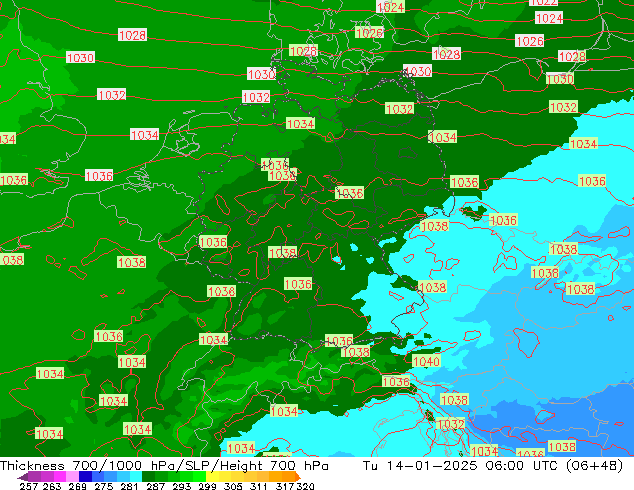Viewport: 634px width, 490px height.
Task: Click the 269 value under the color legend
Action: pos(78,486)
